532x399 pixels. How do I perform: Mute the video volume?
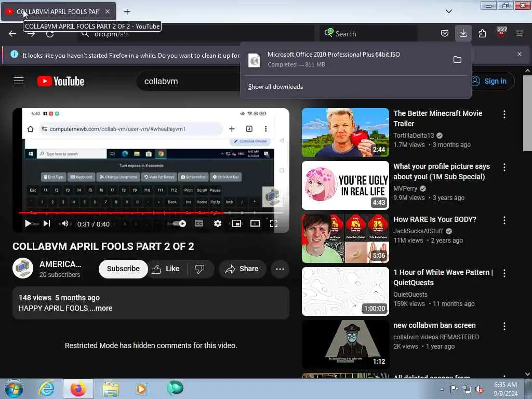(x=65, y=223)
